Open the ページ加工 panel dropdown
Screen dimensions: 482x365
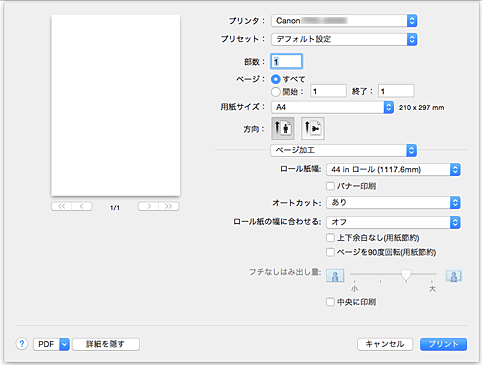coord(344,150)
